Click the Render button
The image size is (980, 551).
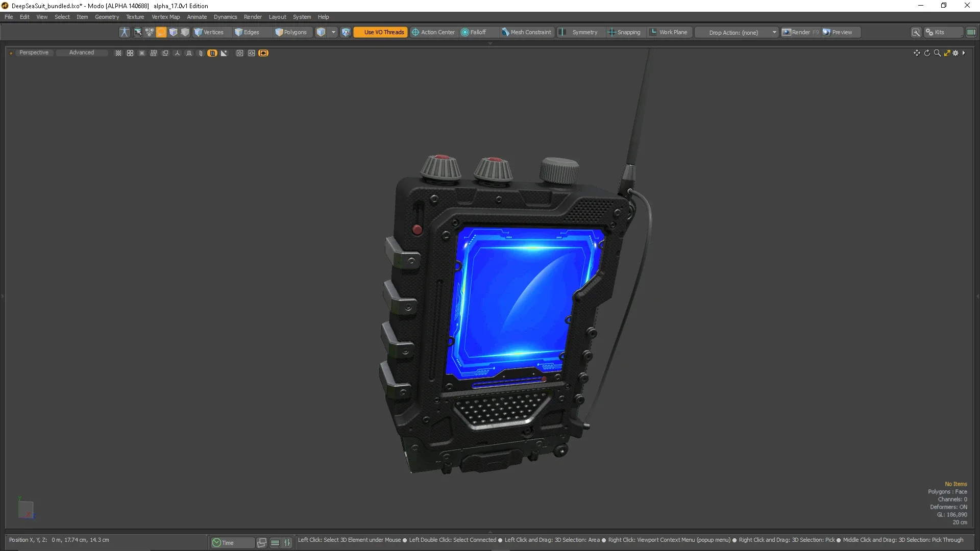[800, 32]
